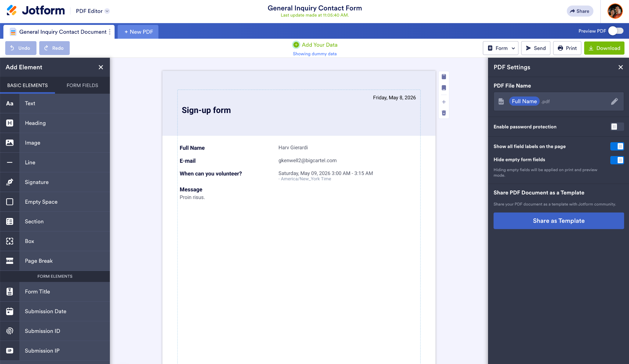Image resolution: width=629 pixels, height=364 pixels.
Task: Add a Heading element
Action: click(55, 123)
